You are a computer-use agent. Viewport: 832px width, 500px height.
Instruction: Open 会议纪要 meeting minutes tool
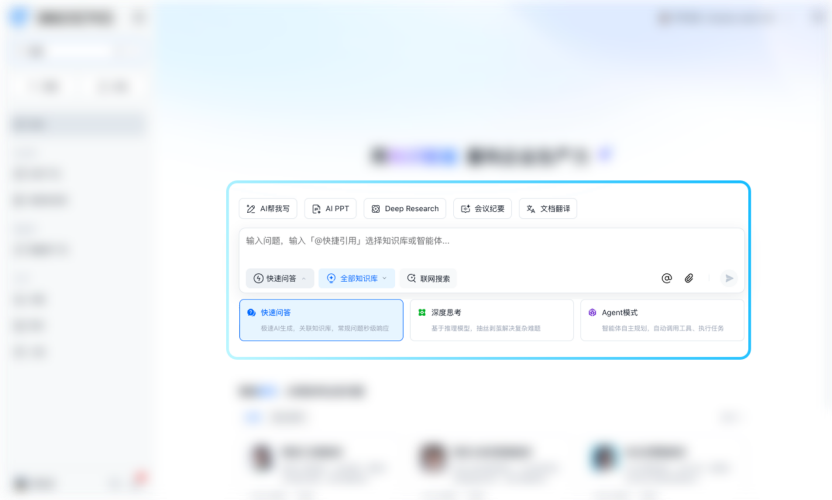(482, 209)
